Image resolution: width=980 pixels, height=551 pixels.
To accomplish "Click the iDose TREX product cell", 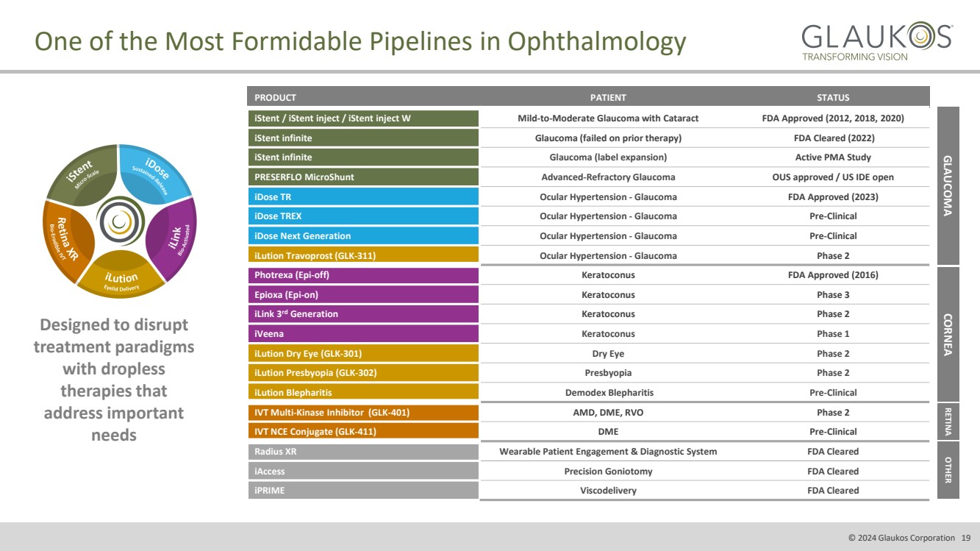I will click(363, 216).
